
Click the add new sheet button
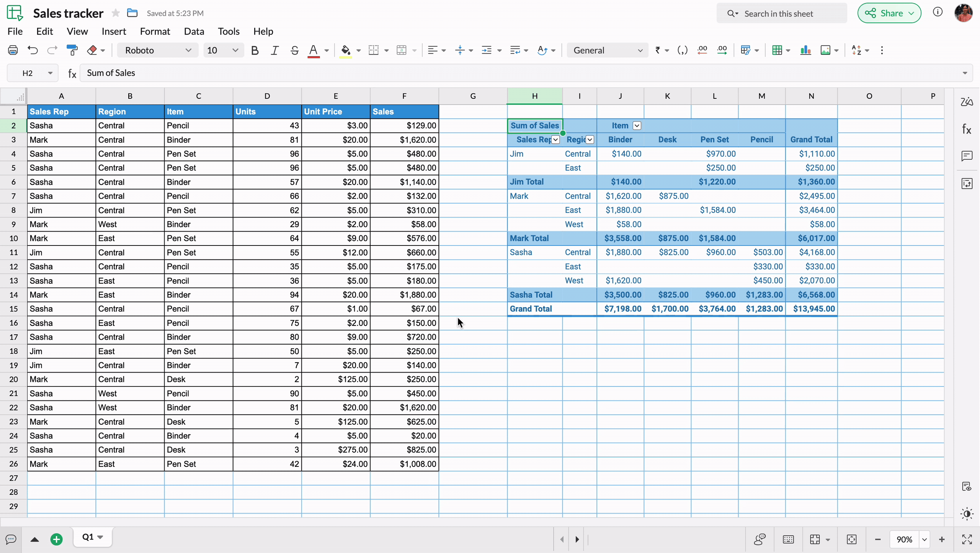[x=57, y=539]
